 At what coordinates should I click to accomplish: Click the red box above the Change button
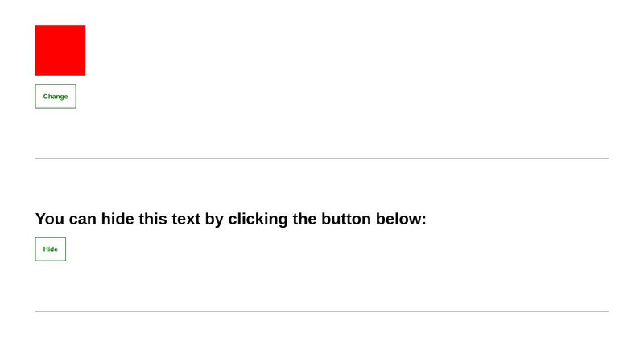60,50
